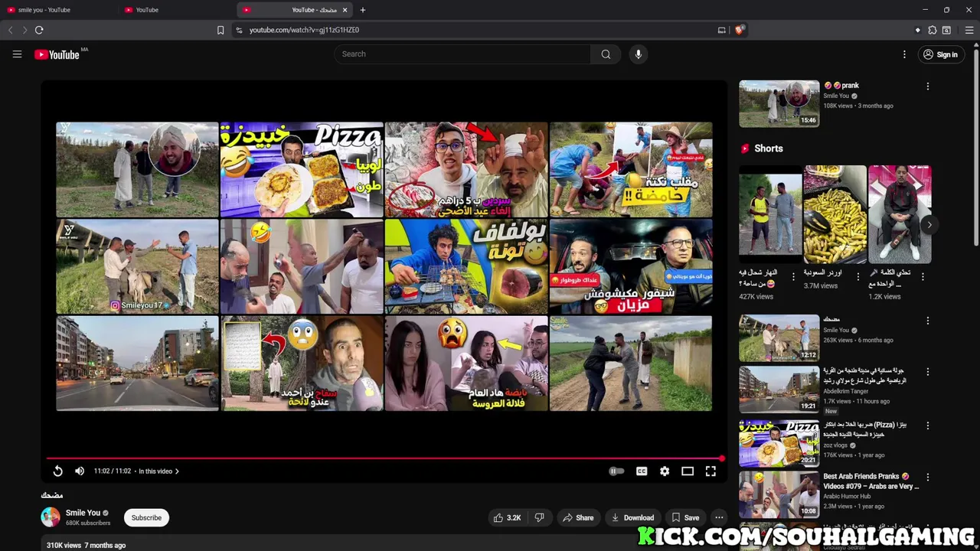
Task: Switch to theater mode
Action: click(x=688, y=471)
